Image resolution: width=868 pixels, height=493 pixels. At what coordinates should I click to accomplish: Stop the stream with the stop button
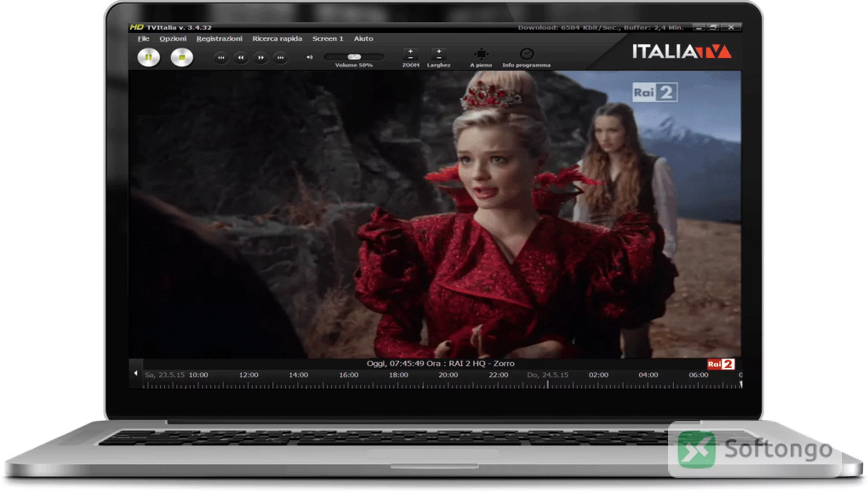[x=182, y=57]
